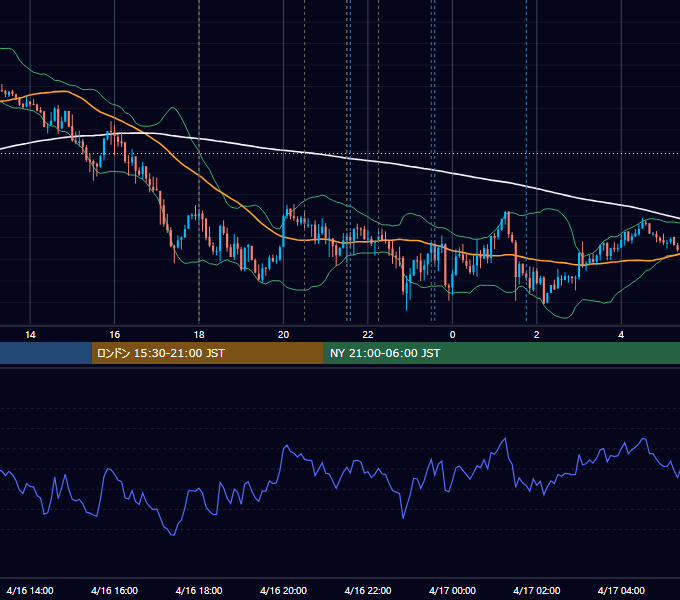Click the 4/17 04:00 date label
680x600 pixels.
[621, 590]
